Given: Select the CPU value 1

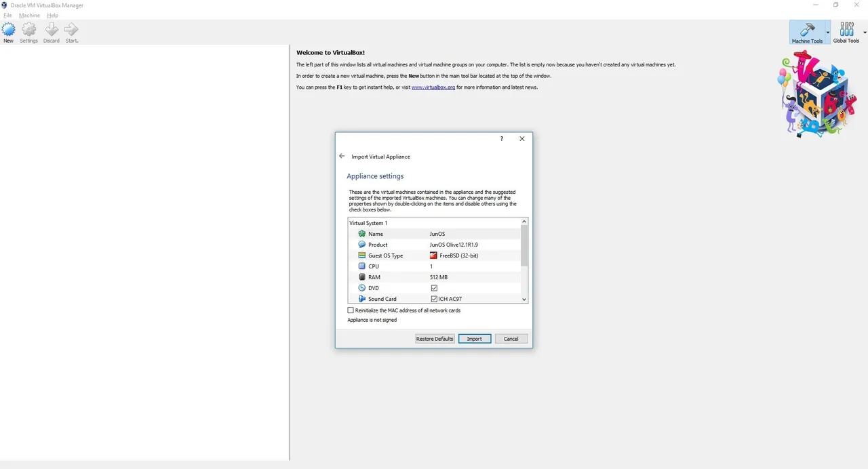Looking at the screenshot, I should 431,266.
